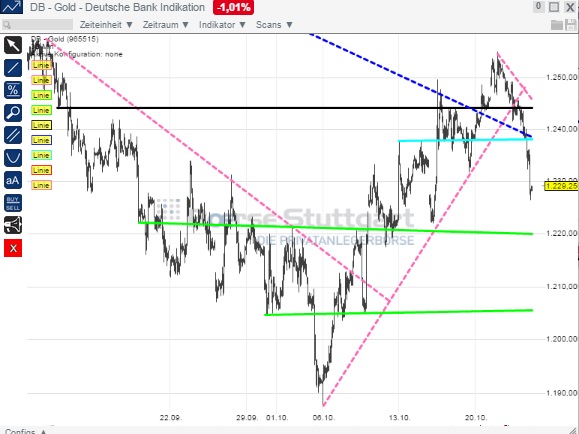Click the red X delete drawings button
The width and height of the screenshot is (579, 434).
tap(13, 248)
